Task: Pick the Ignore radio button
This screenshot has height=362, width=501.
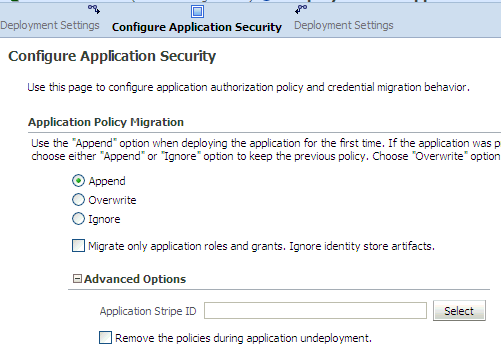Action: (x=78, y=219)
